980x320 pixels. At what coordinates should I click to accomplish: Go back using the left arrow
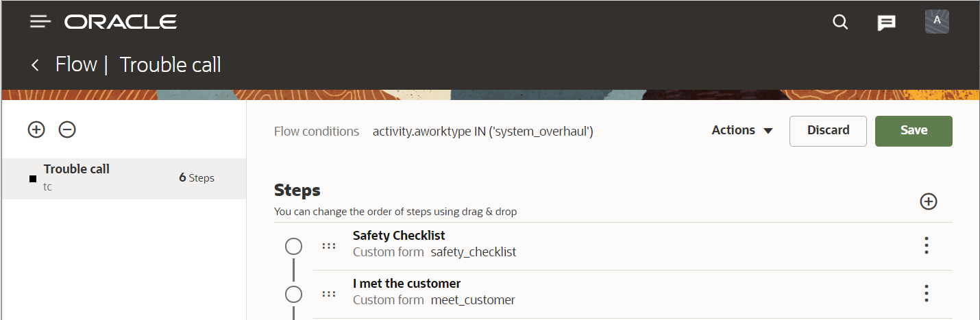35,65
